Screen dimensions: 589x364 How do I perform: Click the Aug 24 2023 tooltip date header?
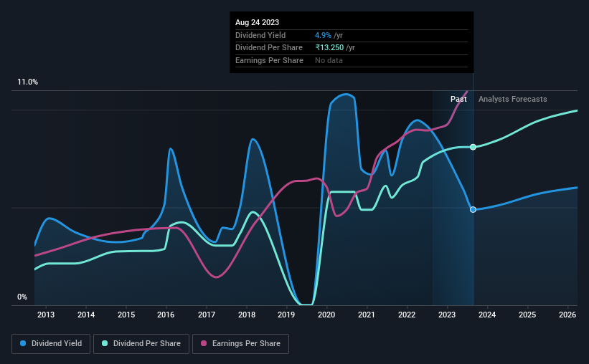point(258,22)
